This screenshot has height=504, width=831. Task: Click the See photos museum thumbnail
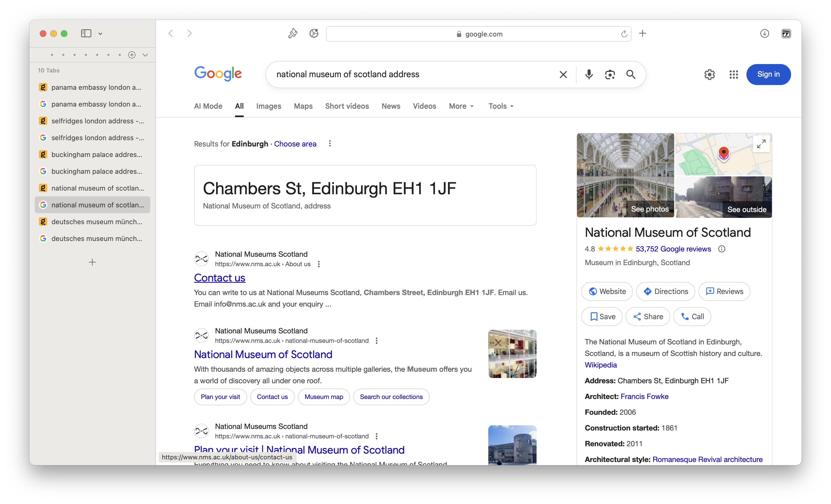point(625,175)
